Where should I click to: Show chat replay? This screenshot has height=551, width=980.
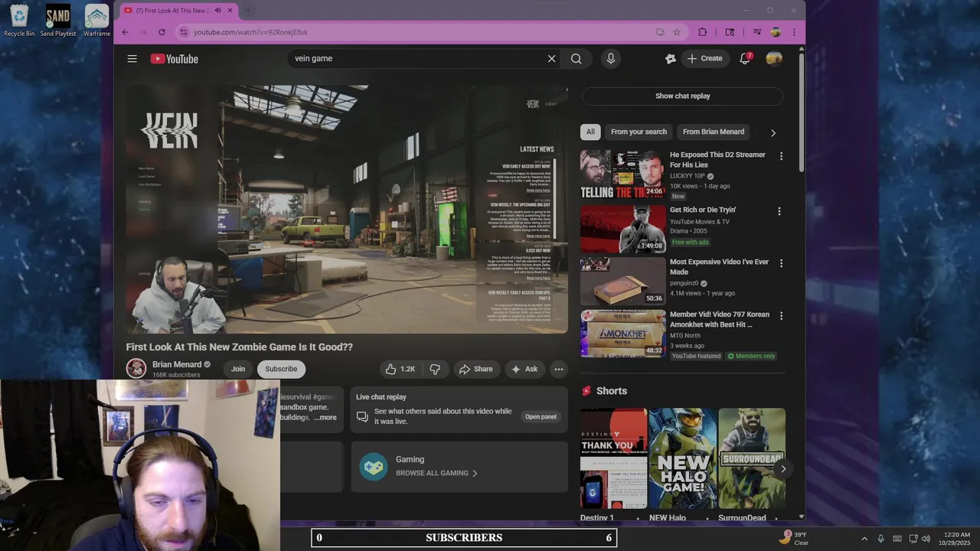(682, 96)
